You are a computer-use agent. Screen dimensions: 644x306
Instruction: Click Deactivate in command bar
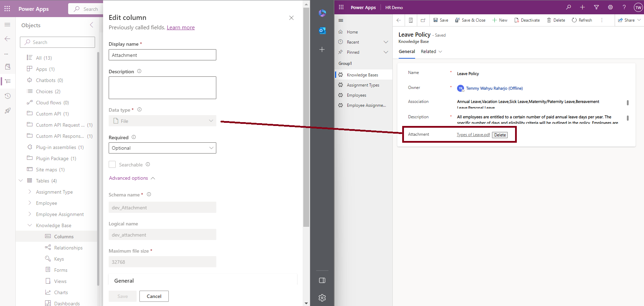[527, 20]
